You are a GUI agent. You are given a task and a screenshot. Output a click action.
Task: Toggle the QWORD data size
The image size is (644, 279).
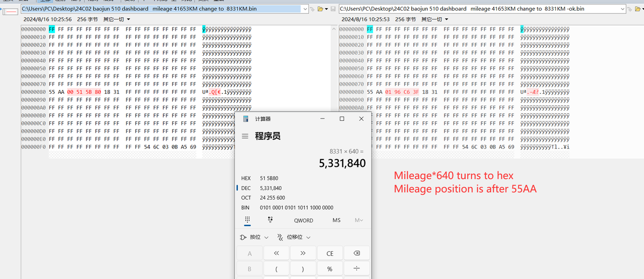click(303, 220)
